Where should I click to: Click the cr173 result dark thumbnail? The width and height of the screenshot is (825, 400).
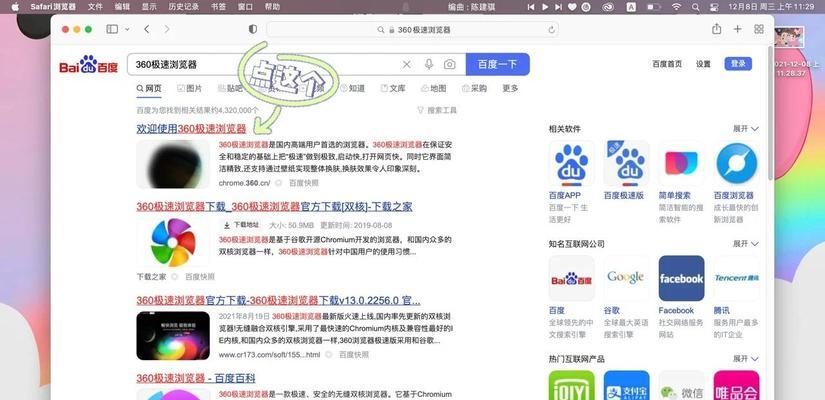click(x=173, y=336)
